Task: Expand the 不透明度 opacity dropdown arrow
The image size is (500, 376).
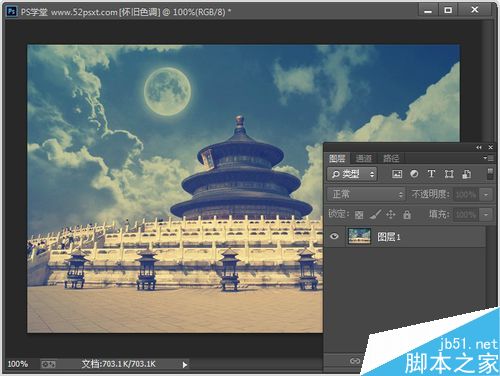Action: click(486, 194)
